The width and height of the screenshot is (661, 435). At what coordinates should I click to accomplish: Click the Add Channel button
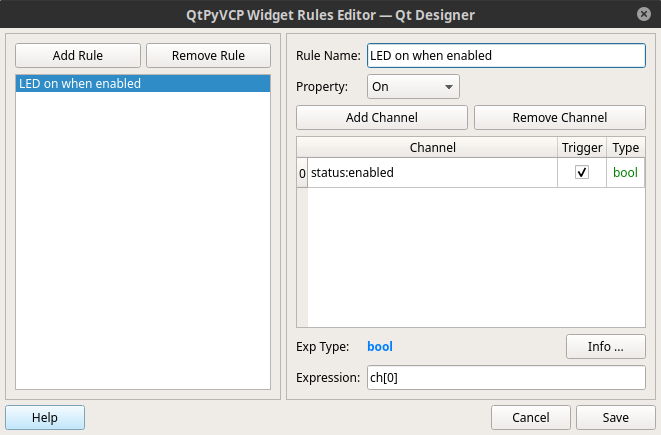(382, 117)
